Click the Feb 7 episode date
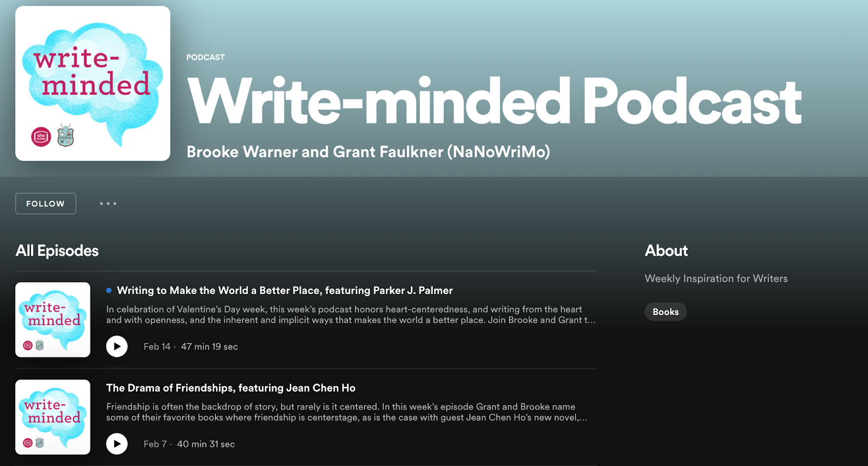 [x=155, y=444]
